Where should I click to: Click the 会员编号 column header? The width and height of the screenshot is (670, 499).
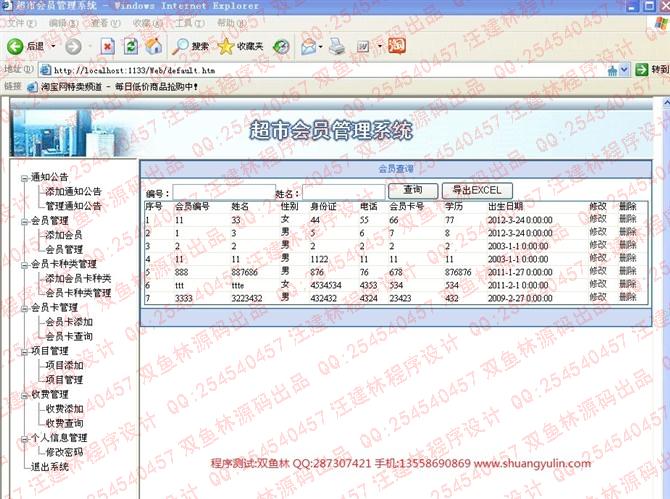pos(192,206)
